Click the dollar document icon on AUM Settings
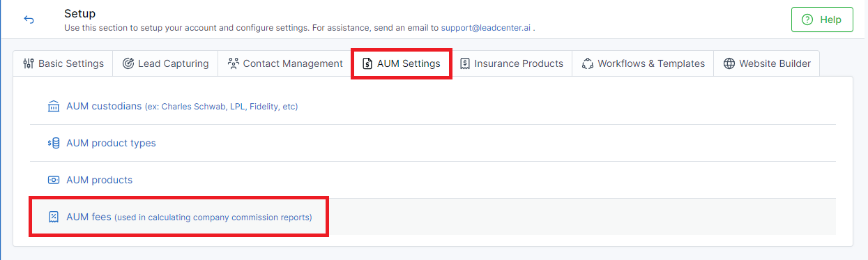The height and width of the screenshot is (260, 868). [x=367, y=63]
